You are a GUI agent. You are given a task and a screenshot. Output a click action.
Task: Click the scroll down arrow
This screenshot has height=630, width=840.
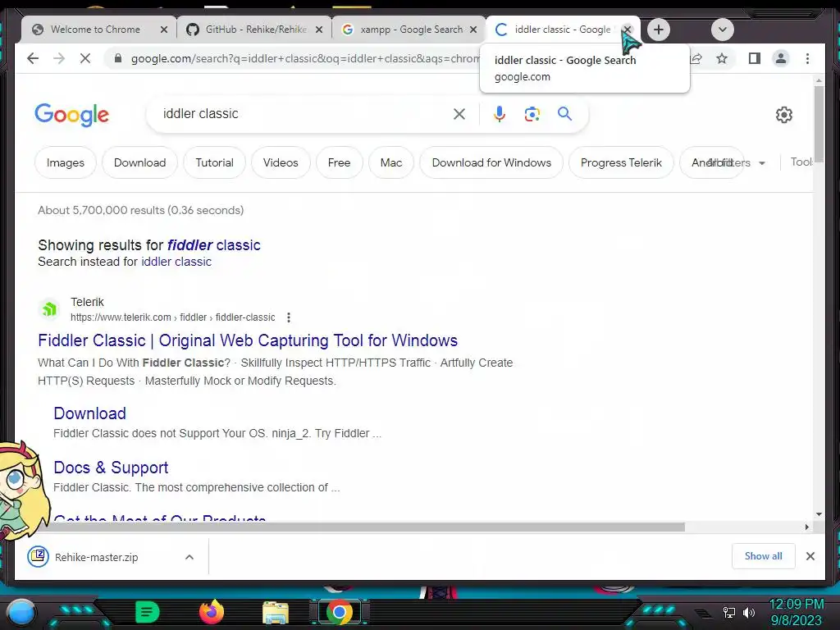[818, 514]
